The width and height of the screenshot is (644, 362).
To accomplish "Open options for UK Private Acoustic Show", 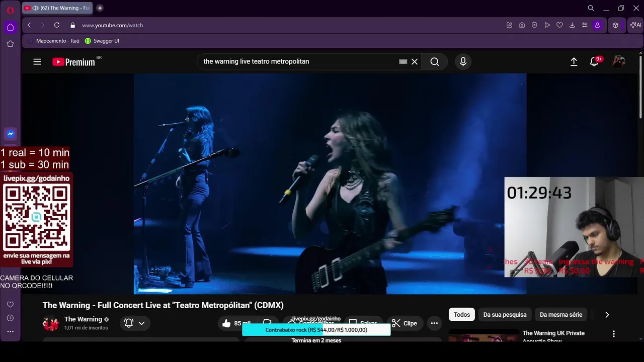I will 613,334.
